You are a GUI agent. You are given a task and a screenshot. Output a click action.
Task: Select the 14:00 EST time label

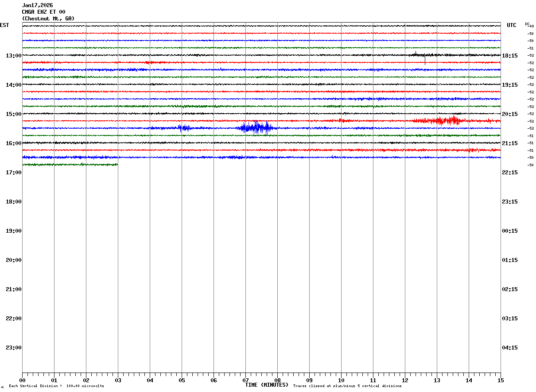tap(14, 85)
